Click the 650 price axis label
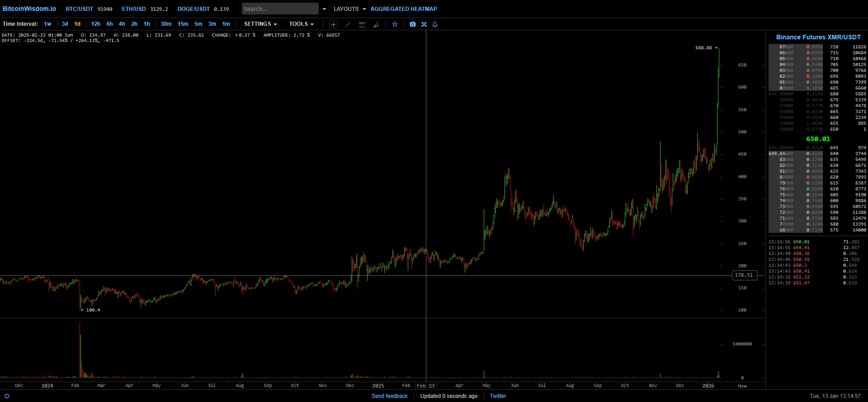This screenshot has width=868, height=402. pyautogui.click(x=742, y=65)
